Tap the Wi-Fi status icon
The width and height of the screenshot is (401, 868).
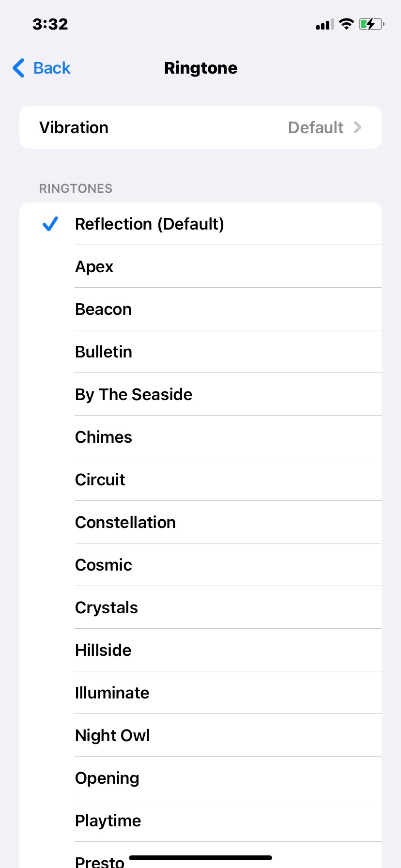pyautogui.click(x=346, y=24)
